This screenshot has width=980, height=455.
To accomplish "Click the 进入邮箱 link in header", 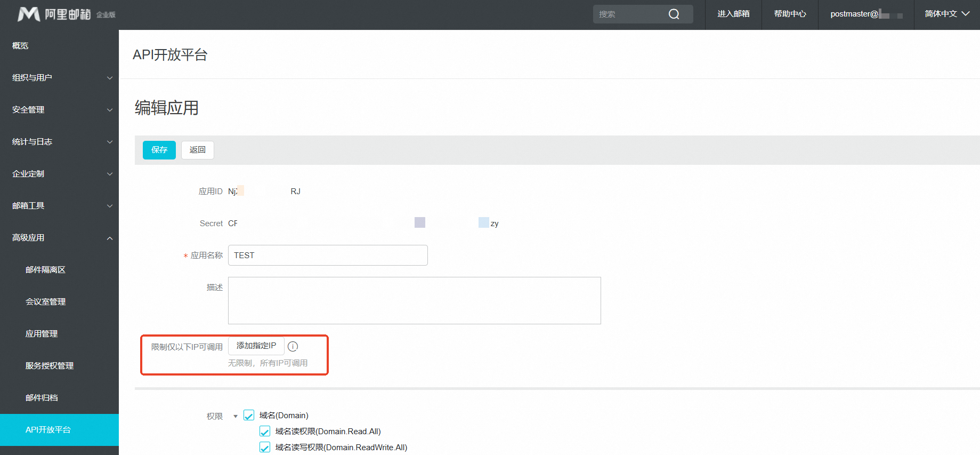I will pos(733,14).
